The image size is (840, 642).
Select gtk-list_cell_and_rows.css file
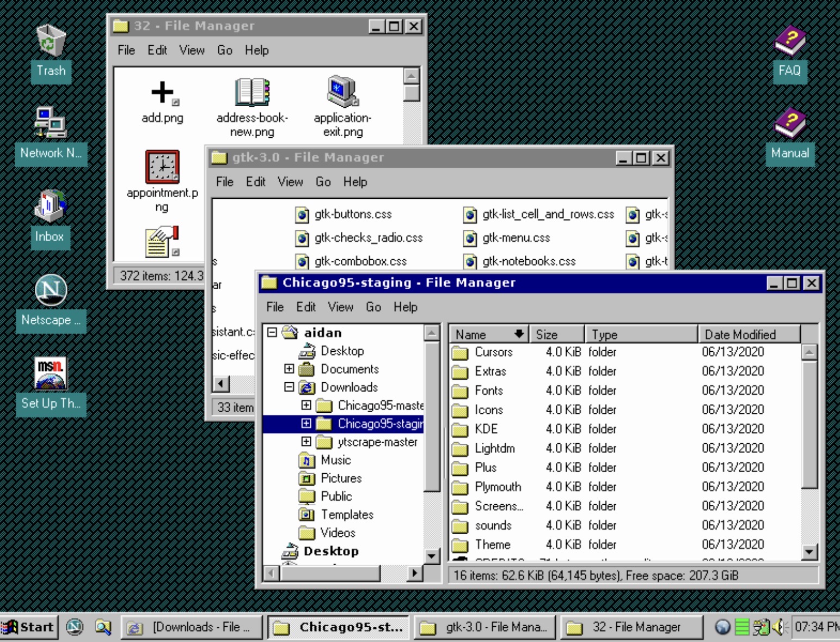[x=539, y=215]
